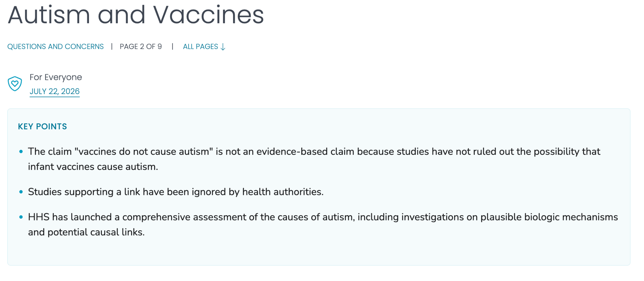The height and width of the screenshot is (281, 644).
Task: Click the shield heart audience icon
Action: pyautogui.click(x=15, y=84)
